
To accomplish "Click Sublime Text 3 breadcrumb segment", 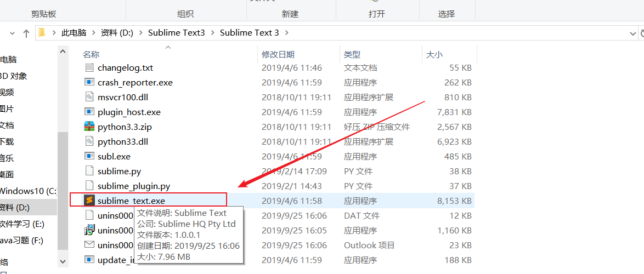I will 249,33.
